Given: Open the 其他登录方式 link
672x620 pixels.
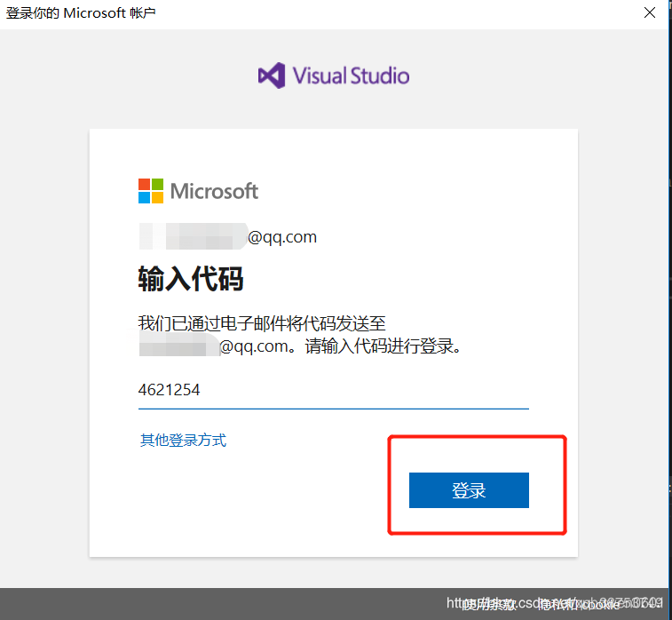Looking at the screenshot, I should tap(183, 440).
